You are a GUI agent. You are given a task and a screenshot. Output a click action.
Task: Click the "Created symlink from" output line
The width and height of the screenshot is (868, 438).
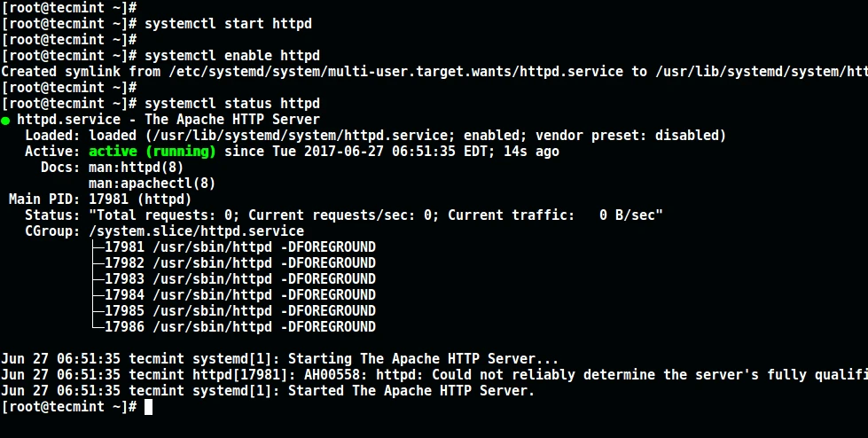pos(434,71)
